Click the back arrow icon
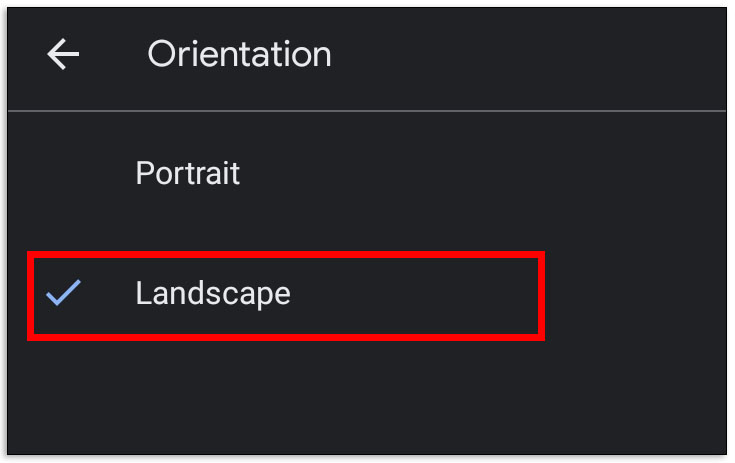Screen dimensions: 735x463 [63, 54]
